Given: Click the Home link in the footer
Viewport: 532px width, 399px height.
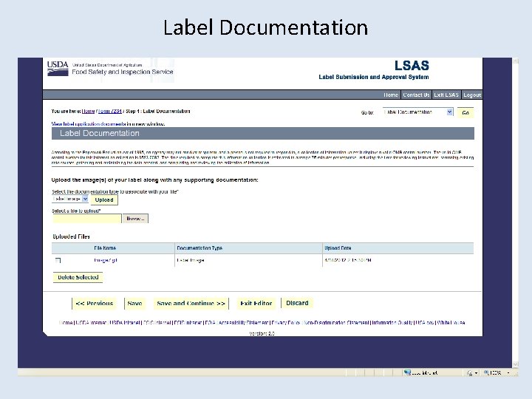Looking at the screenshot, I should click(66, 323).
